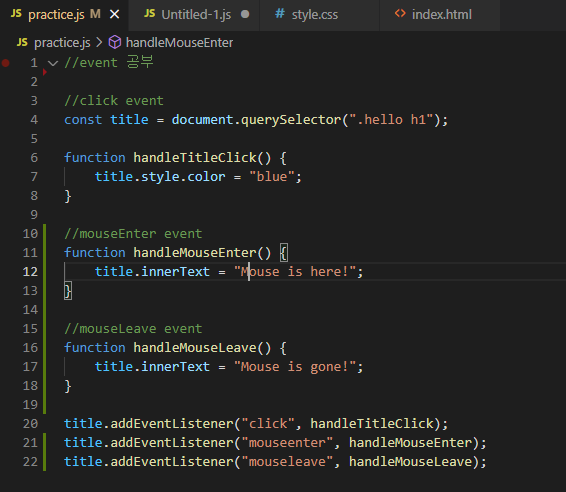
Task: Click 'handleMouseLeave' function name on line 16
Action: point(195,348)
